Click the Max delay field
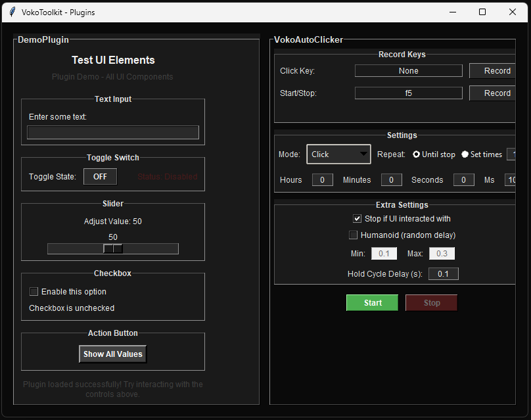The height and width of the screenshot is (420, 531). 442,253
